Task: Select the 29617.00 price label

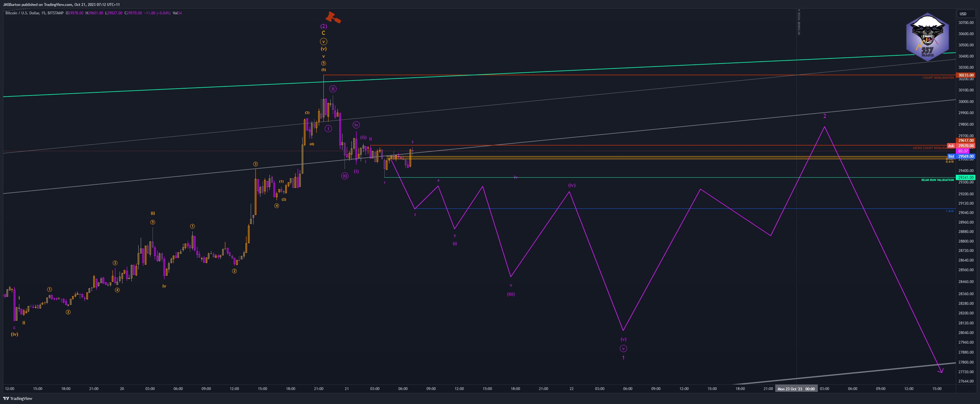Action: click(x=966, y=141)
